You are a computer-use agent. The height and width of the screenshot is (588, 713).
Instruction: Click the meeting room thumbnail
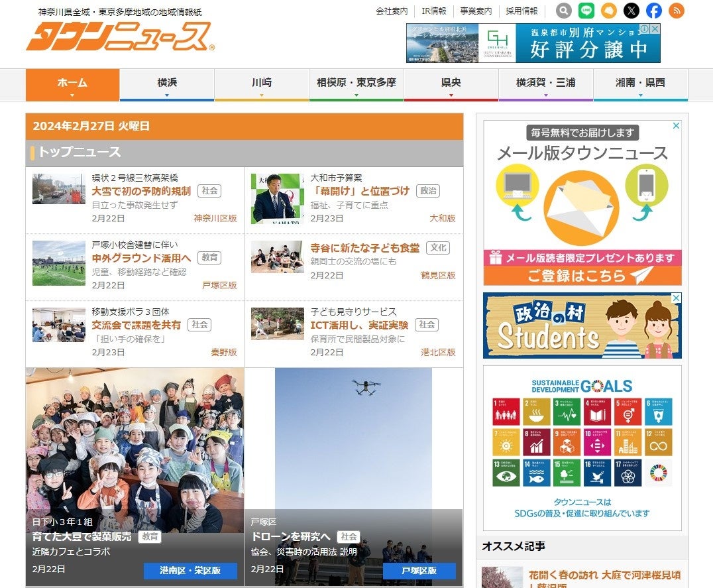(x=59, y=325)
